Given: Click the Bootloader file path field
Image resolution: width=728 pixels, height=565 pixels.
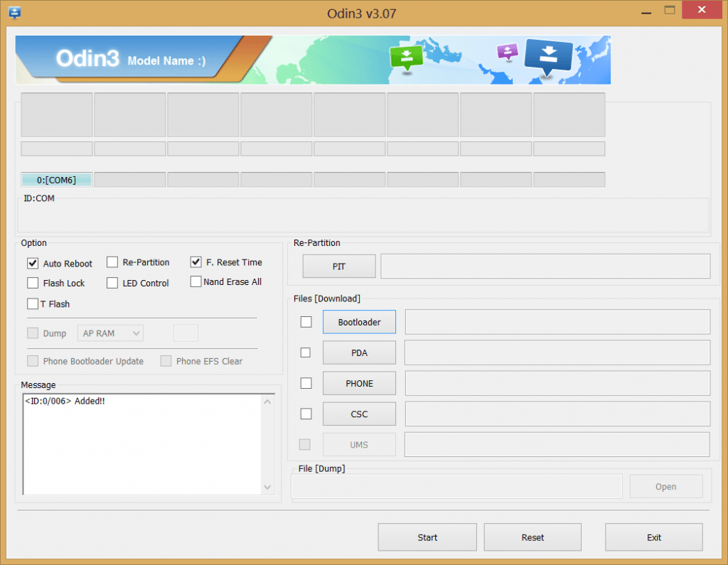Looking at the screenshot, I should [557, 322].
